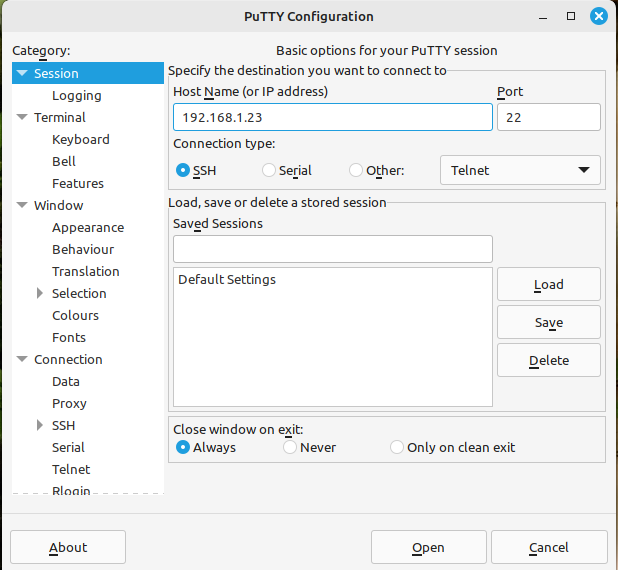Collapse the Session category triangle
The image size is (618, 570).
pyautogui.click(x=23, y=73)
